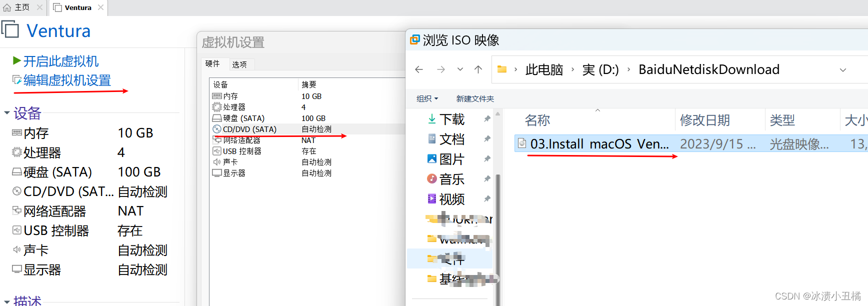The width and height of the screenshot is (868, 306).
Task: Select 显示器 icon in 虚拟机设置 dialog
Action: (217, 173)
